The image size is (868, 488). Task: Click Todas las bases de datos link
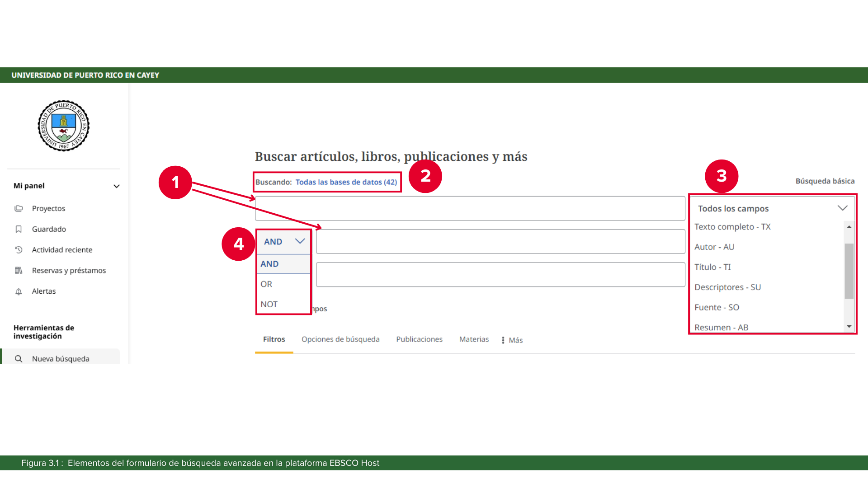pyautogui.click(x=346, y=182)
